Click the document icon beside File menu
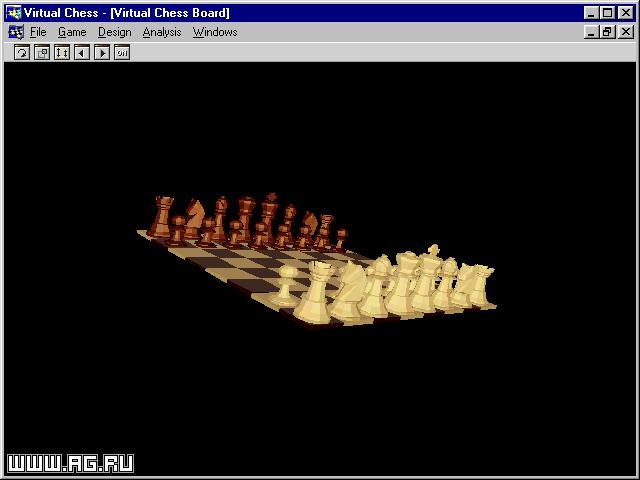This screenshot has height=480, width=640. coord(16,32)
